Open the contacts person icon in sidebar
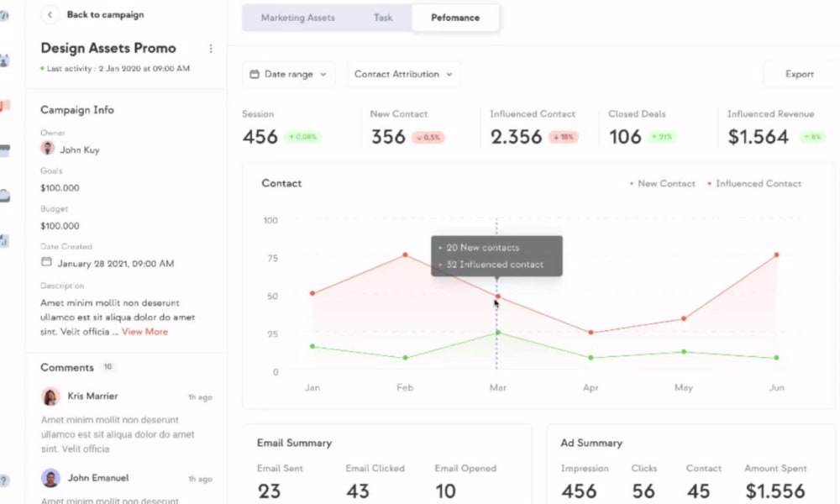This screenshot has height=504, width=840. [x=4, y=60]
